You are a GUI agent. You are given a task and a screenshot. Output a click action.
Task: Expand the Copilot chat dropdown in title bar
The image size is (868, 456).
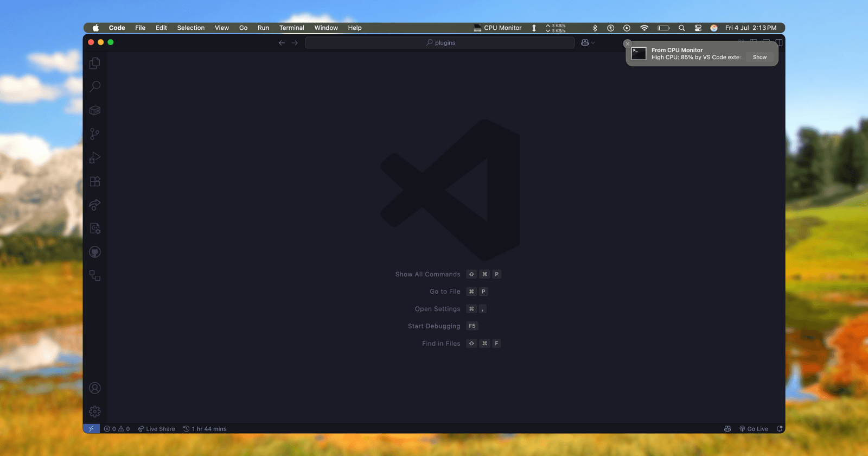point(593,43)
